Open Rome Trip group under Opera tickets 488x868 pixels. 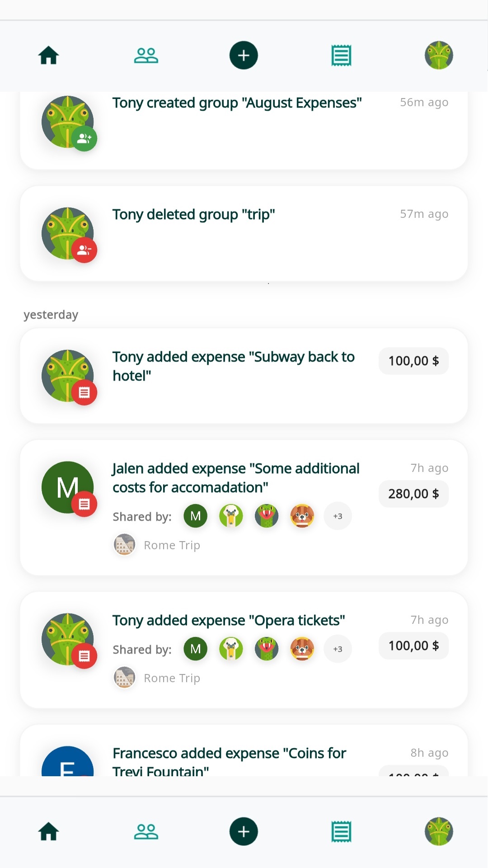[x=172, y=678]
